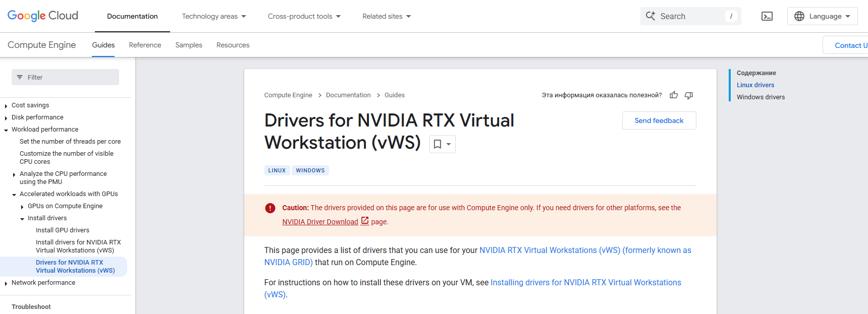Click Send feedback button
Image resolution: width=868 pixels, height=314 pixels.
click(659, 120)
